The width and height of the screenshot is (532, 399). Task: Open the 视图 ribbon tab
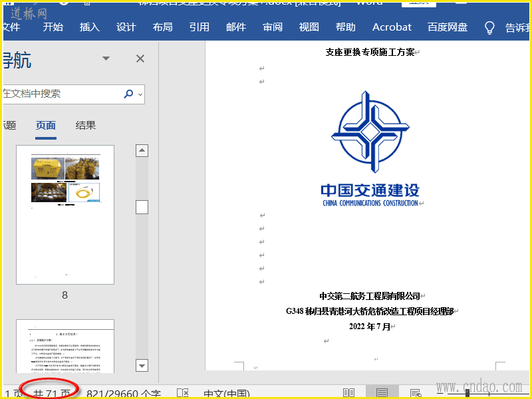pos(309,27)
